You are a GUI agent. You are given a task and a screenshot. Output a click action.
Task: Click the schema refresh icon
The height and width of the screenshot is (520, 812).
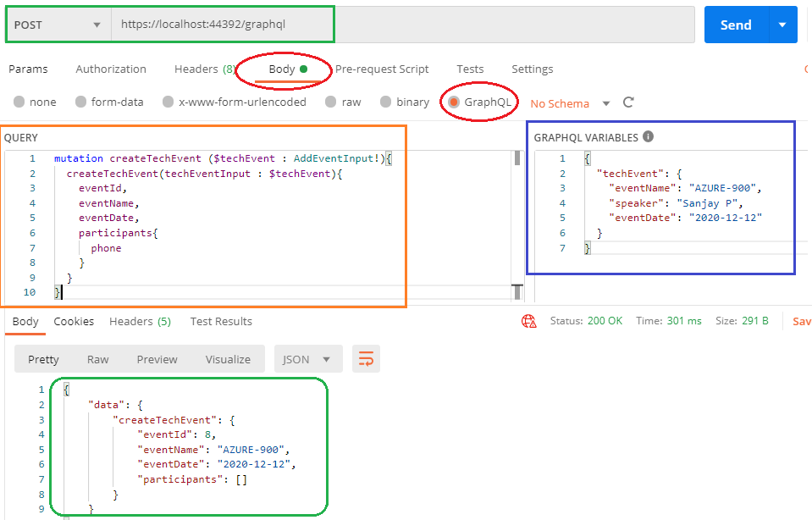628,102
